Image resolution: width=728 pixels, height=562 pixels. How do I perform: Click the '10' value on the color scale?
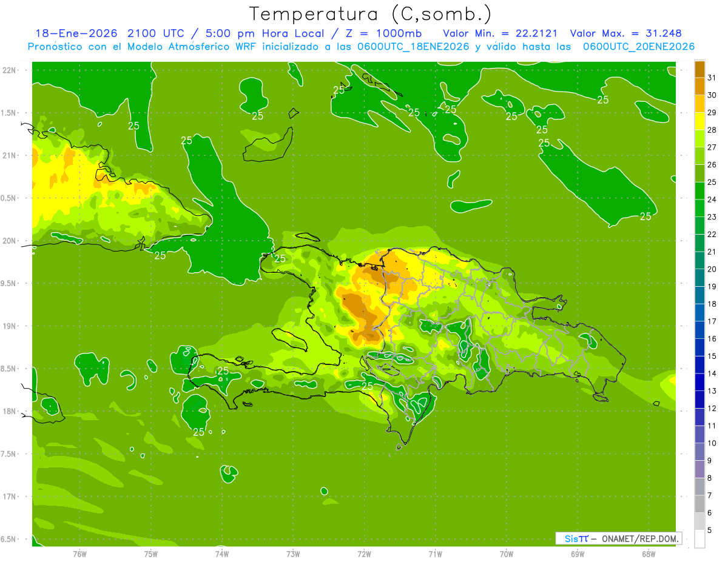(x=712, y=443)
